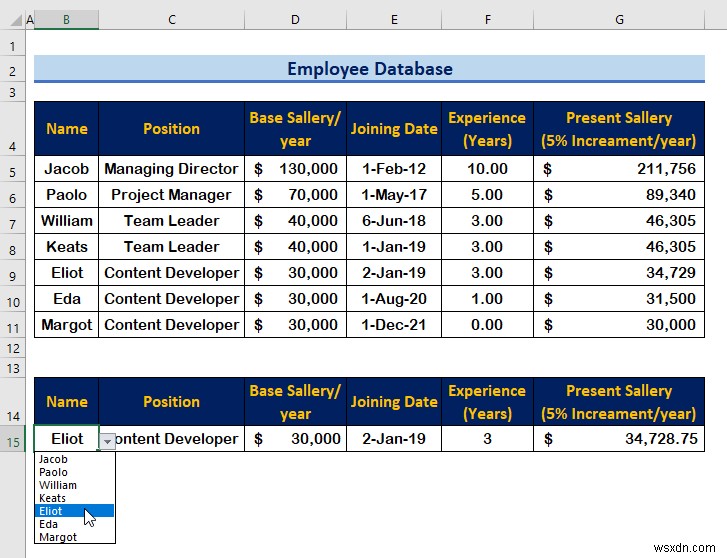The height and width of the screenshot is (558, 727).
Task: Click the 30,000 cell in row 15
Action: click(x=295, y=438)
